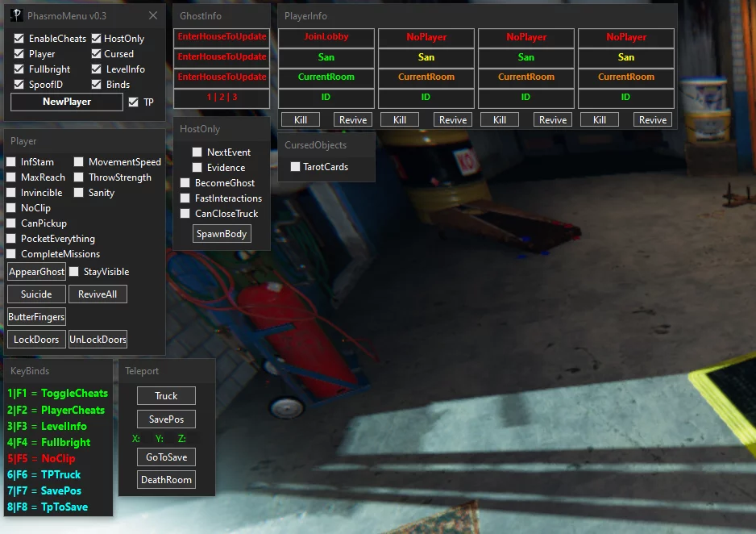
Task: Uncheck the Fullbright option
Action: pos(19,69)
